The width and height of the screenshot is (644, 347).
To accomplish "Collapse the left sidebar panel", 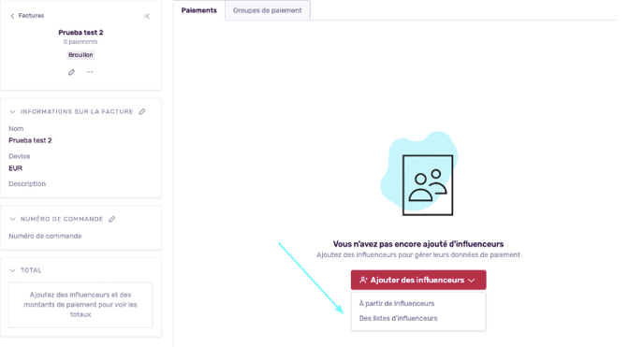I will (147, 16).
